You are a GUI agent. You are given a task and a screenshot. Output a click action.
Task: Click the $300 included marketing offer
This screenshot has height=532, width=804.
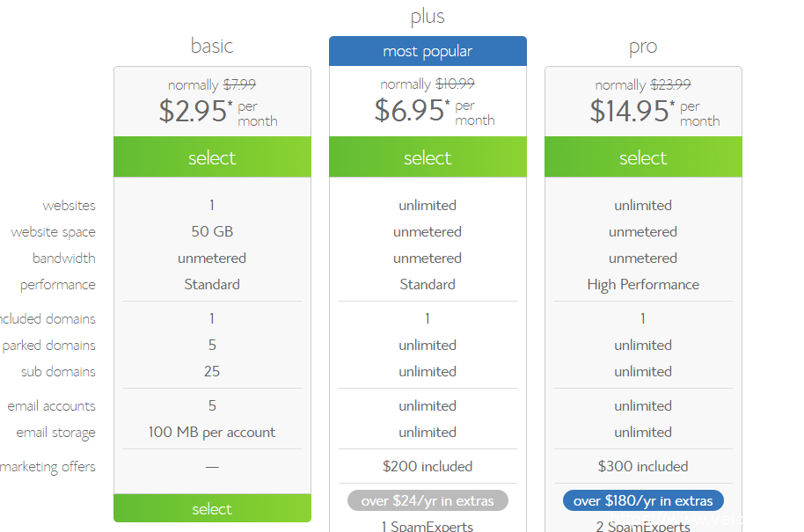click(643, 467)
